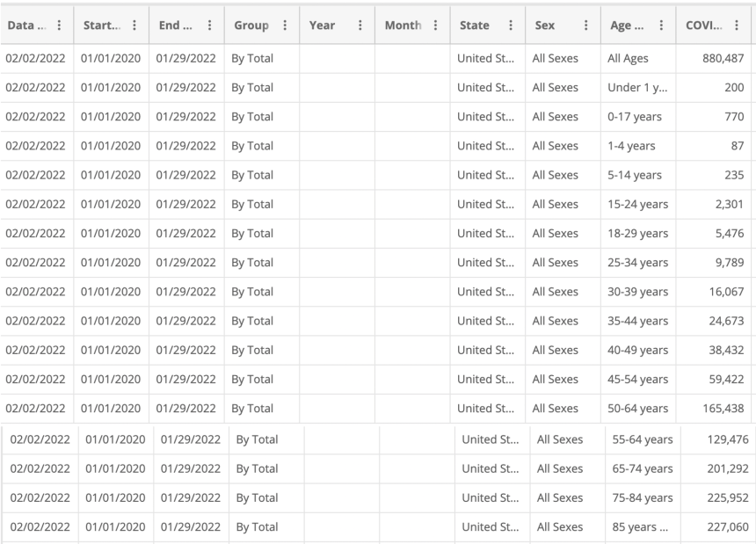Click the End column kebab menu icon
756x544 pixels.
(x=210, y=25)
